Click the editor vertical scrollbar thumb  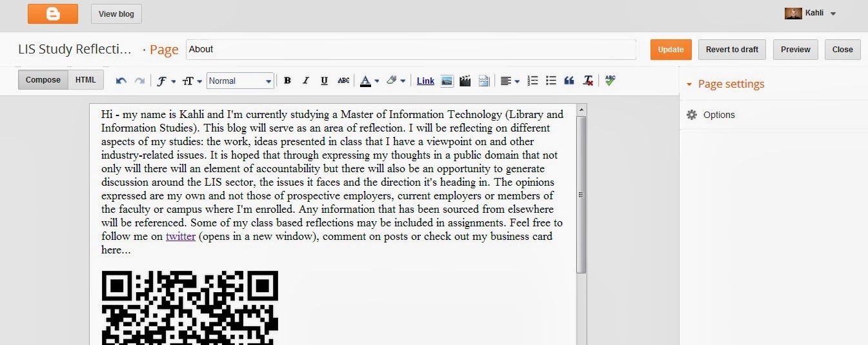pyautogui.click(x=581, y=194)
